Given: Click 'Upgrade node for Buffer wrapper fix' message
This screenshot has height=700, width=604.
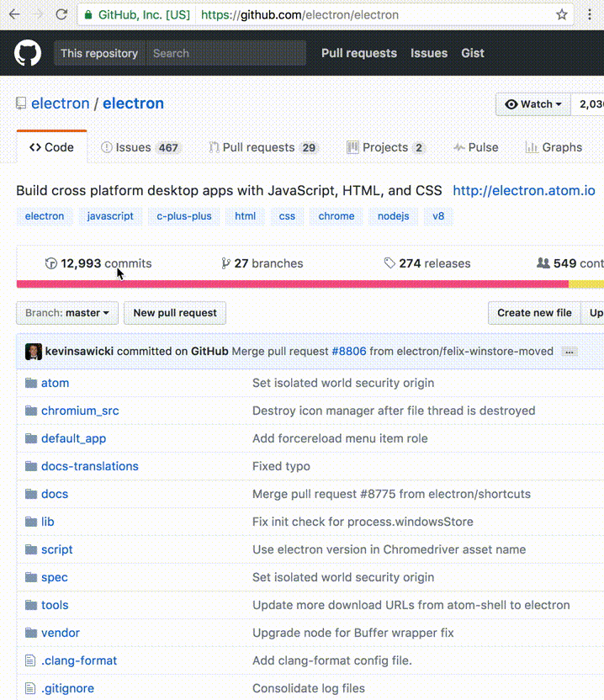Looking at the screenshot, I should pyautogui.click(x=353, y=633).
